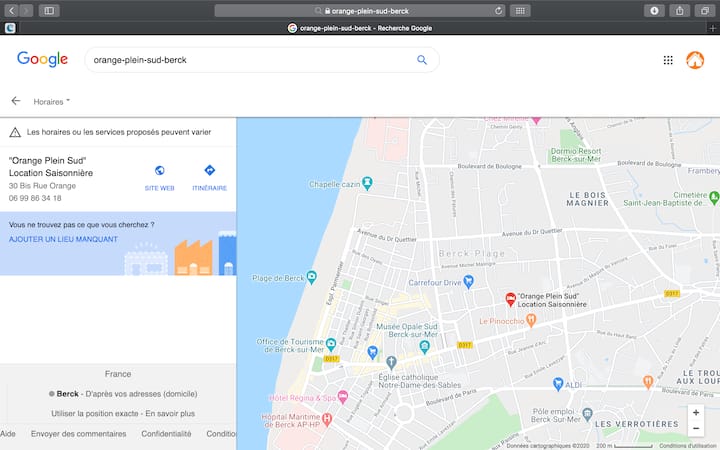Zoom out on the map
Viewport: 720px width, 450px height.
coord(696,428)
